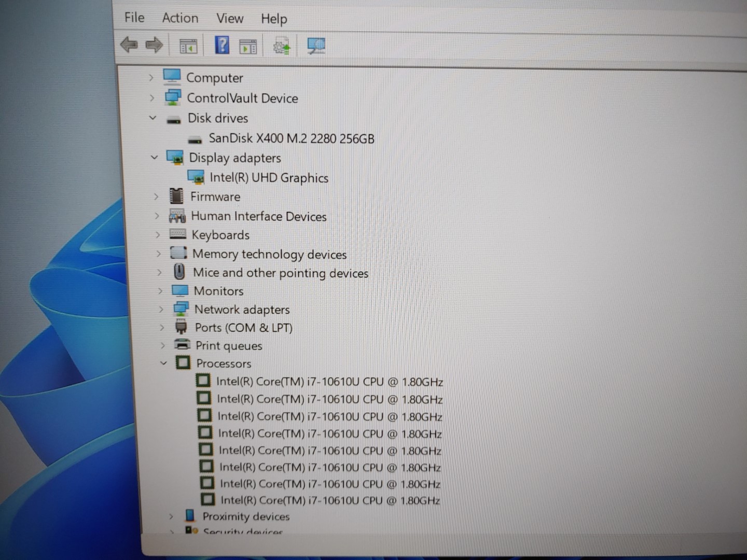Select the Disk drives label
The width and height of the screenshot is (747, 560).
point(218,118)
